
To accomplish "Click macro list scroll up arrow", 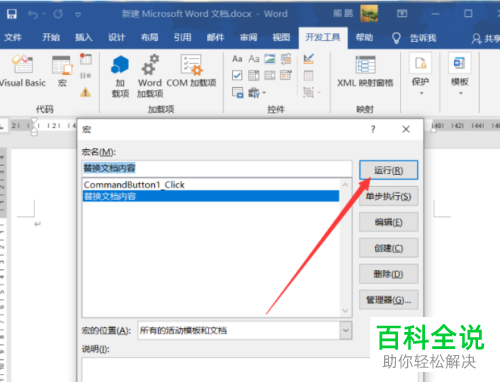I will point(345,185).
